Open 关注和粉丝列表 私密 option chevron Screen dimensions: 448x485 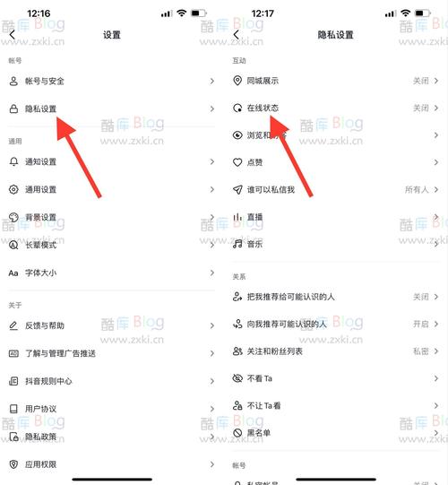click(436, 351)
